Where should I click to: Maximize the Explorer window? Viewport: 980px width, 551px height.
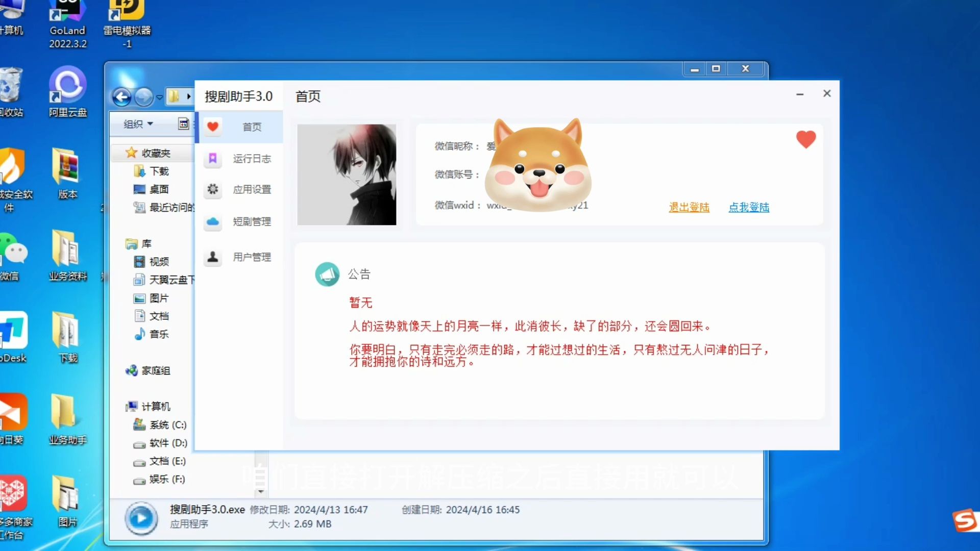(x=716, y=68)
